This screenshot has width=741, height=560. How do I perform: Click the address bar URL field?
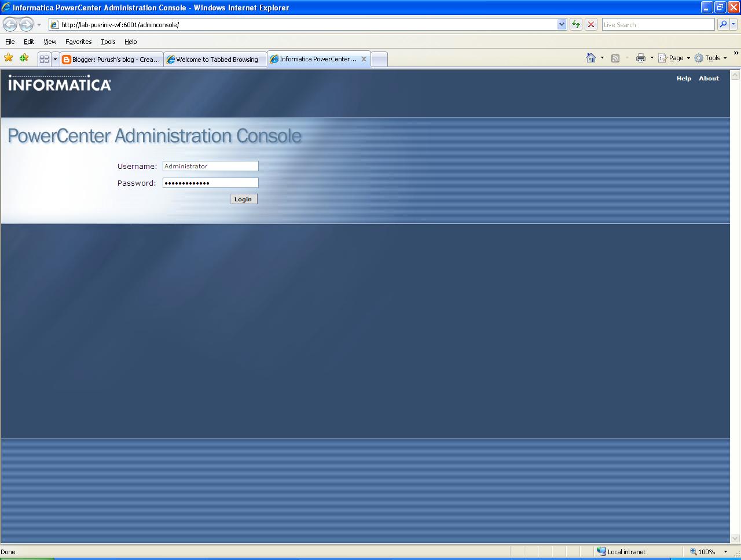[302, 25]
